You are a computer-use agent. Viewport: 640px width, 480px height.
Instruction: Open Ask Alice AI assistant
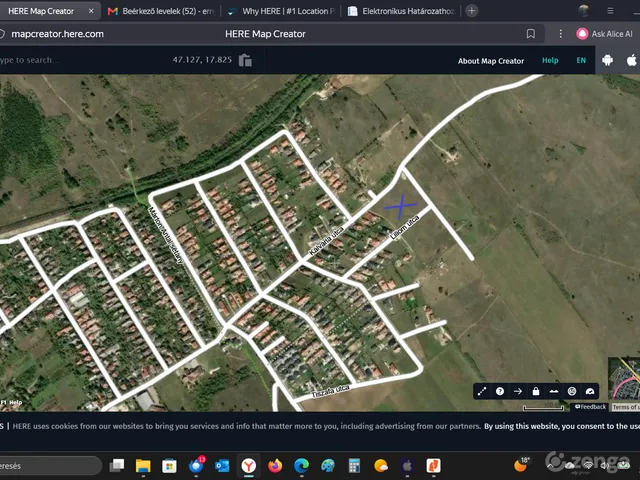coord(604,34)
